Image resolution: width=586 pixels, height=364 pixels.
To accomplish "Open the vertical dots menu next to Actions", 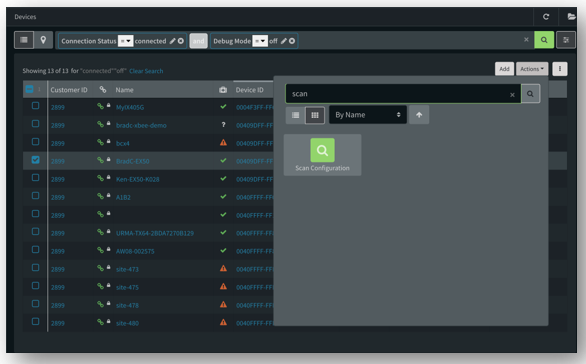I will click(560, 69).
